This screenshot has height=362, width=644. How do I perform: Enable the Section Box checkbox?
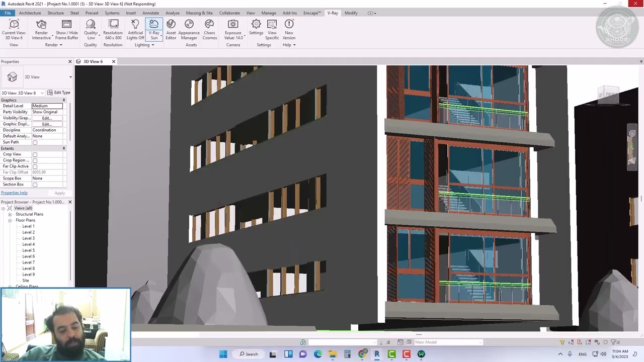click(x=35, y=185)
